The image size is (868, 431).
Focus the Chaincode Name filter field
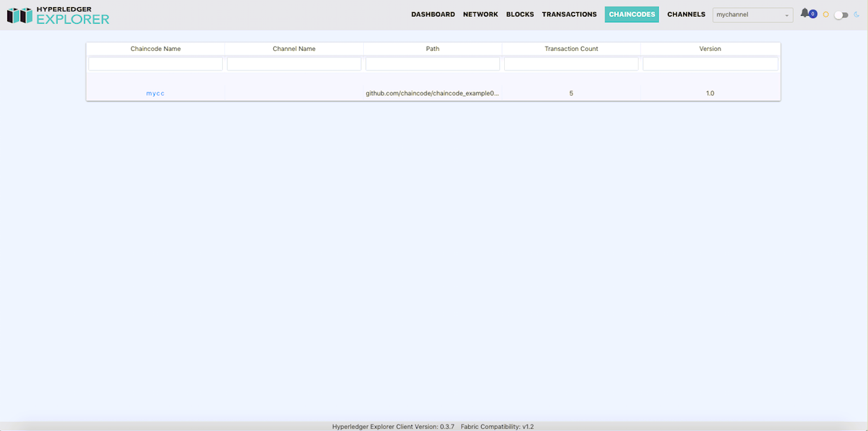pos(155,64)
